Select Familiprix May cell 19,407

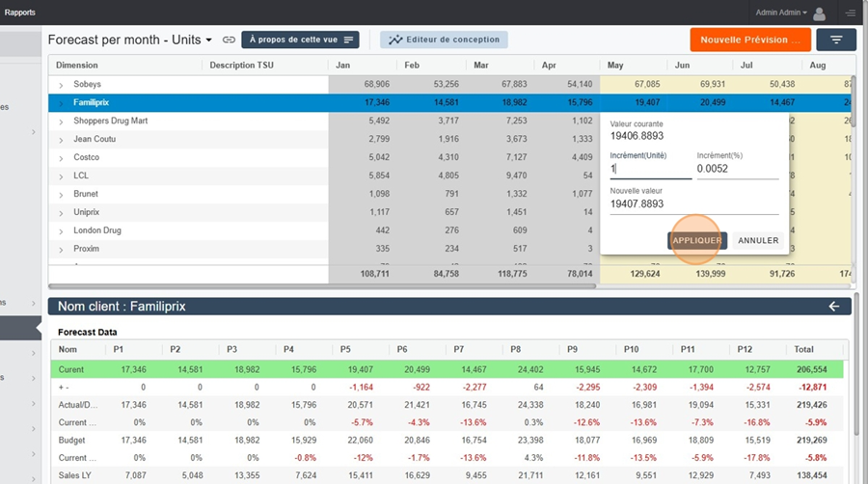click(x=647, y=102)
